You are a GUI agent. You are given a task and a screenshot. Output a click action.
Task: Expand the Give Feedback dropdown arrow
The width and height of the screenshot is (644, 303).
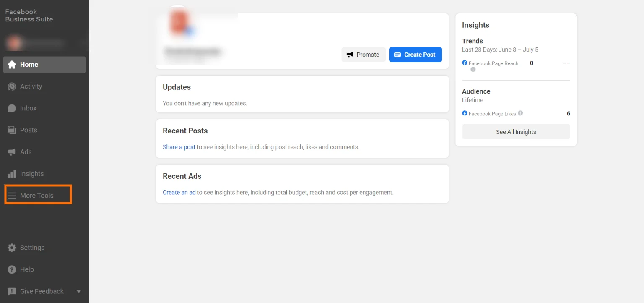pyautogui.click(x=79, y=291)
